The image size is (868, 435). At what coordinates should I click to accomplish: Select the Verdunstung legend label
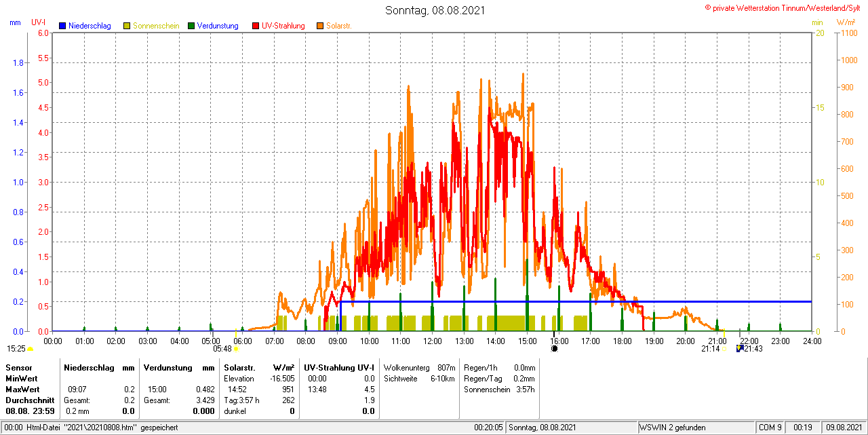tap(218, 26)
